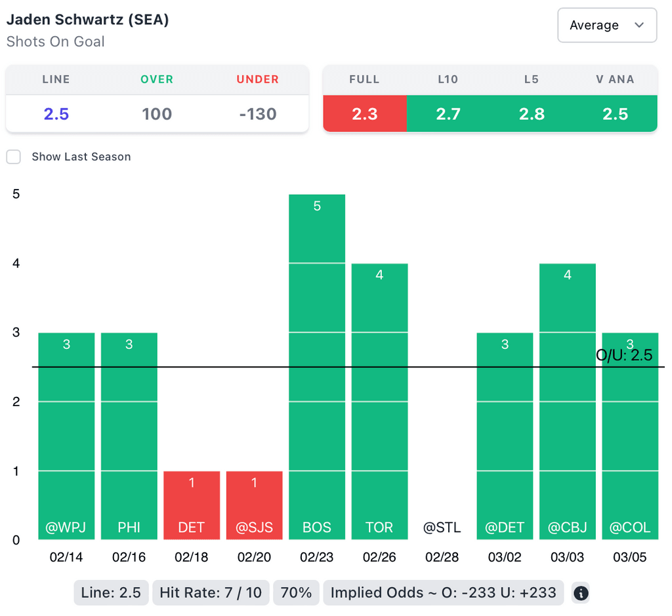Click the Implied Odds badge
Image resolution: width=672 pixels, height=616 pixels.
point(443,593)
